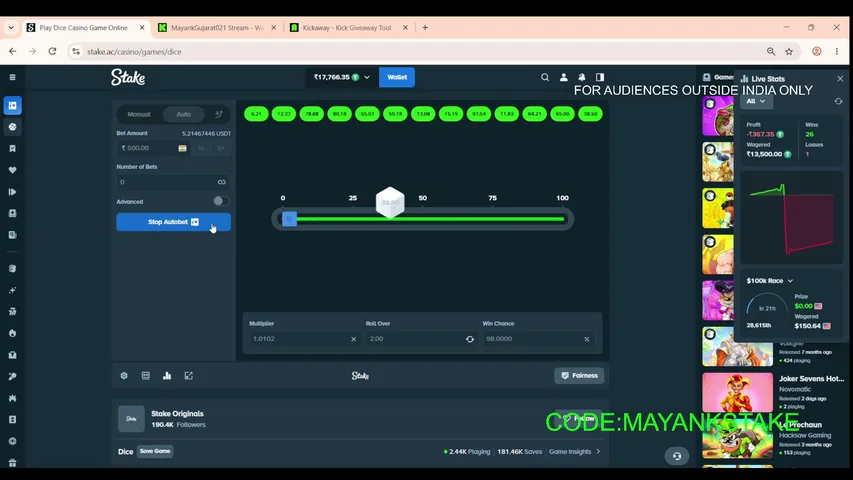Click the strategy icon beside Auto tab
This screenshot has height=480, width=853.
pos(219,114)
